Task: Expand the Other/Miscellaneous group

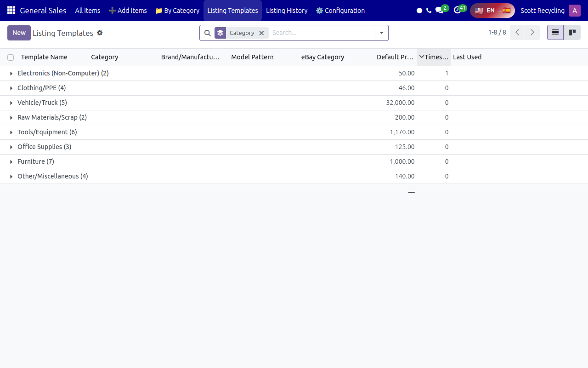Action: tap(294, 176)
